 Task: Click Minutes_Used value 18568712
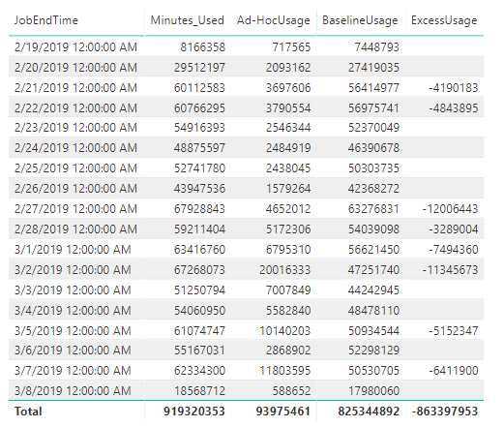coord(199,391)
